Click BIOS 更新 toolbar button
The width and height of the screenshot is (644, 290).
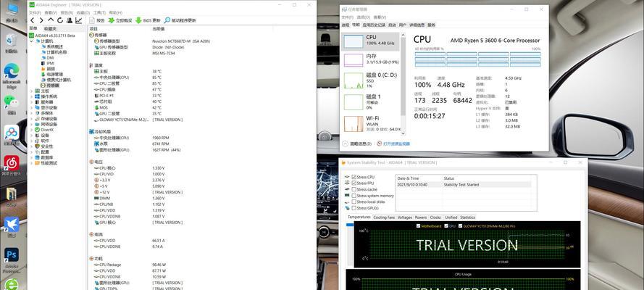click(x=148, y=20)
